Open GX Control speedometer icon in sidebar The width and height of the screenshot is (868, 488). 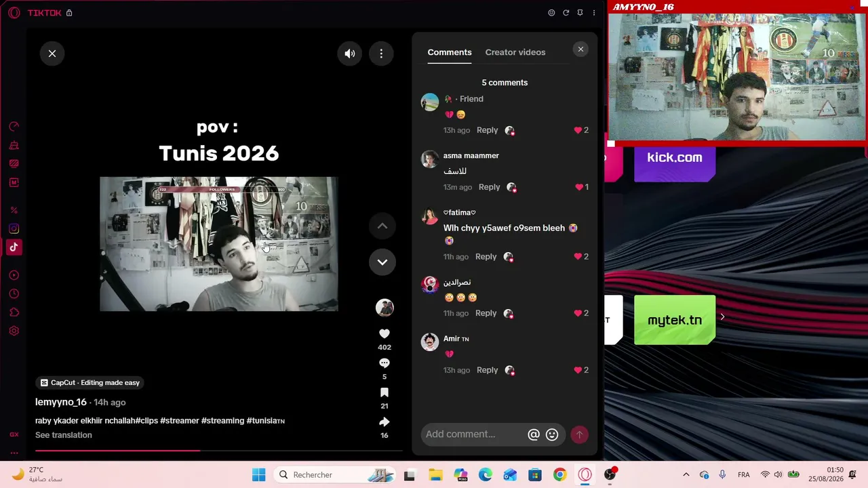tap(14, 127)
